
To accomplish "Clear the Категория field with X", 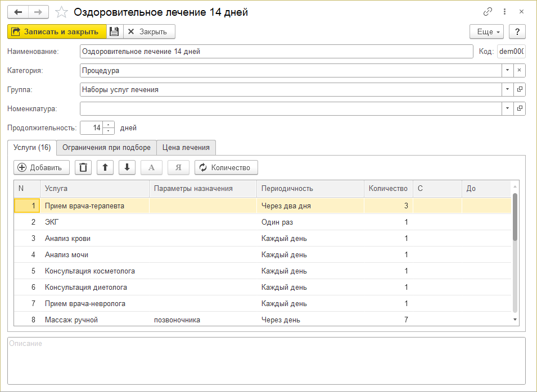I will [520, 70].
